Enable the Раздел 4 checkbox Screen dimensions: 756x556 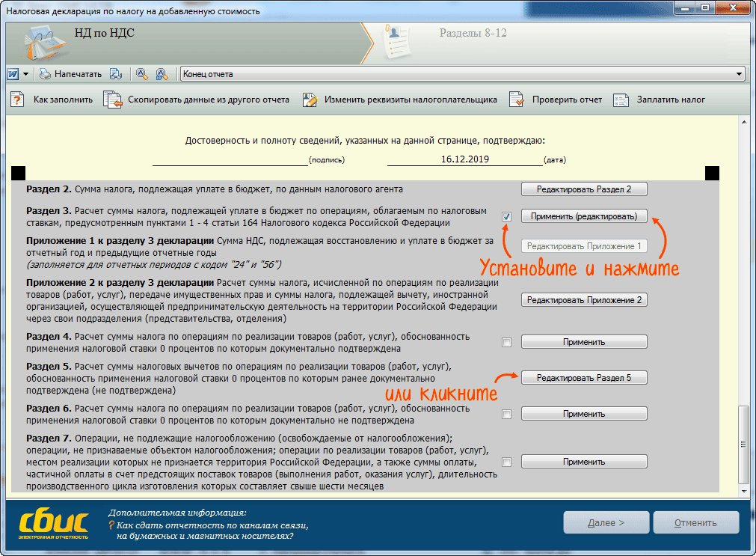506,342
